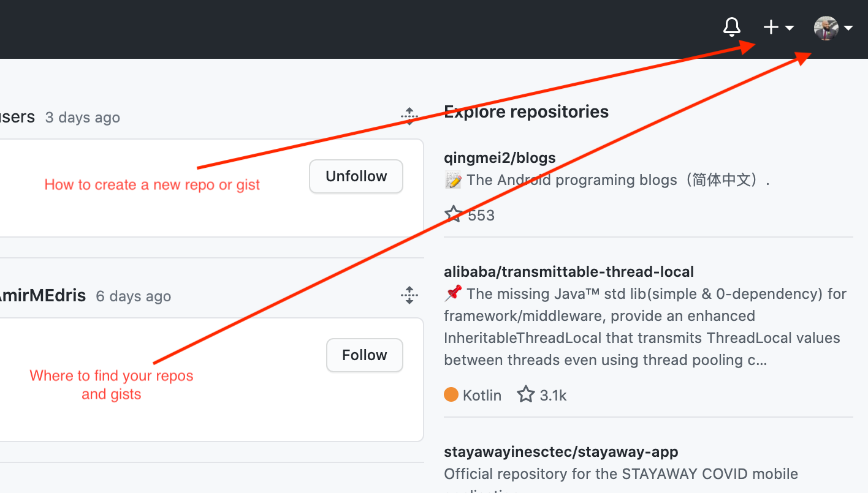The image size is (868, 493).
Task: Click the Kotlin language label
Action: tap(482, 396)
